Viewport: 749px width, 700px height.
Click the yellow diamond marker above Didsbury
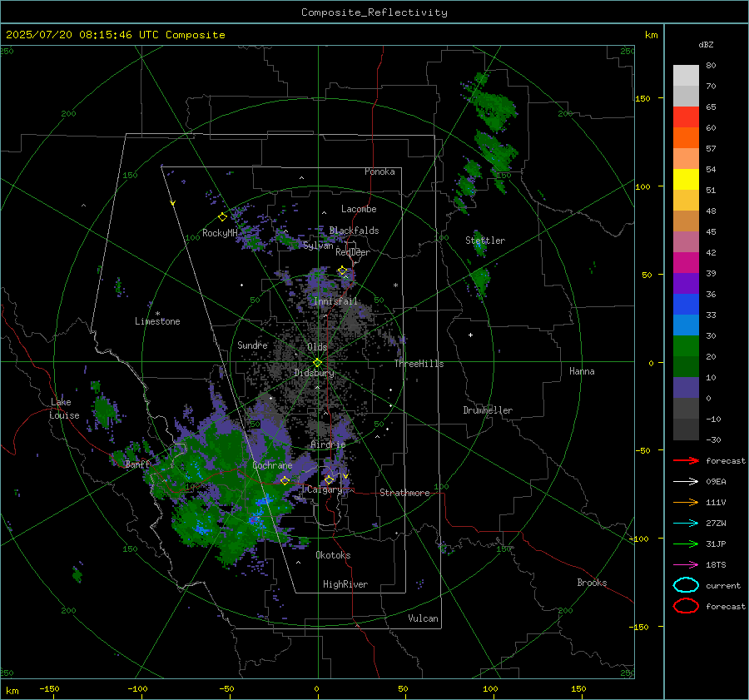(x=317, y=363)
